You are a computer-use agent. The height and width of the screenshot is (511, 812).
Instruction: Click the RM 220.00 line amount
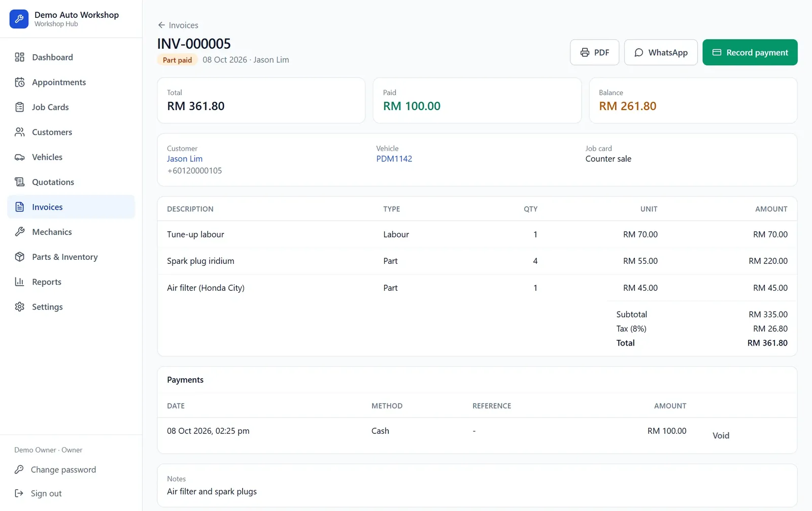(x=768, y=261)
